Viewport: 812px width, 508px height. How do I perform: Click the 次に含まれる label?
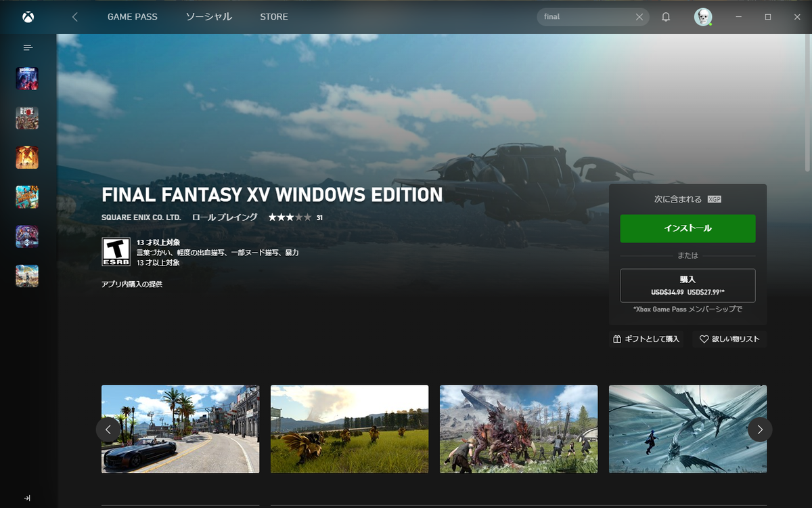[x=678, y=199]
